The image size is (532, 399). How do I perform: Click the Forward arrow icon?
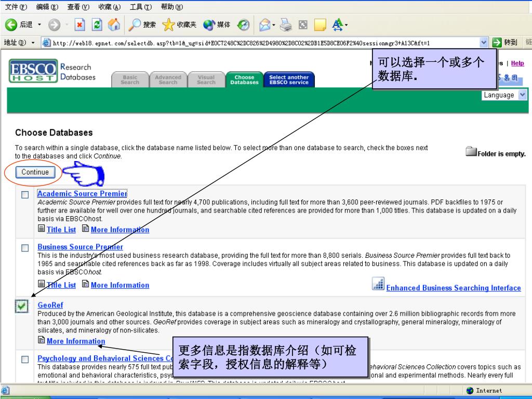[x=54, y=25]
